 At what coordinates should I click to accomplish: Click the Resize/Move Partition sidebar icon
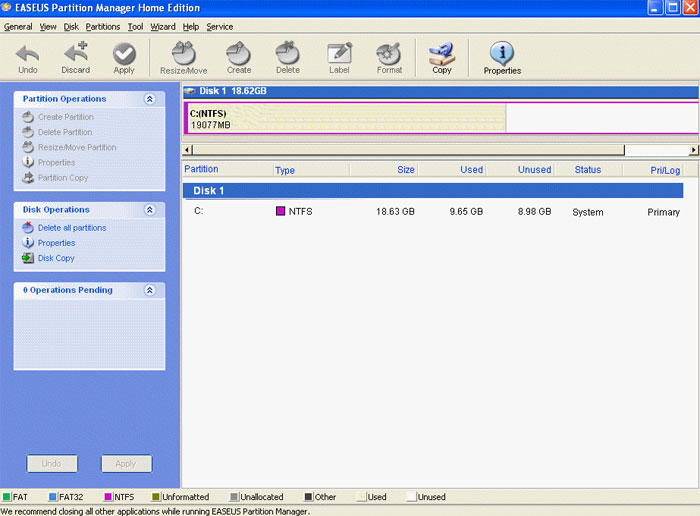(x=28, y=147)
